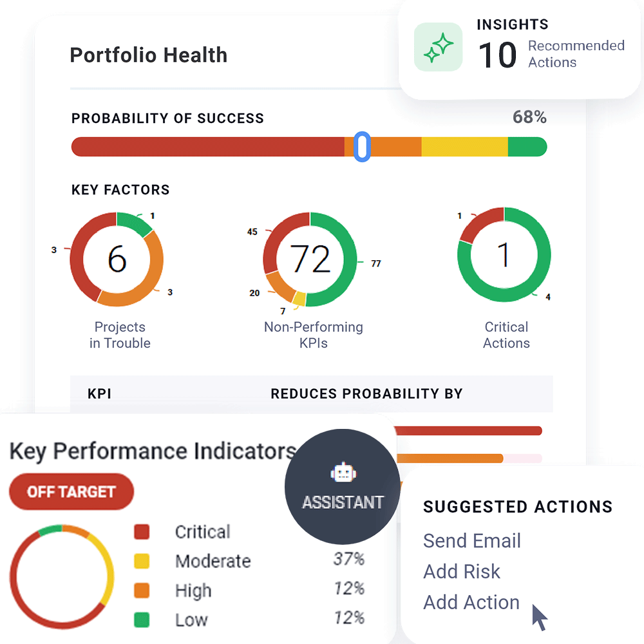Expand the Key Factors section
Viewport: 644px width, 644px height.
(x=120, y=189)
